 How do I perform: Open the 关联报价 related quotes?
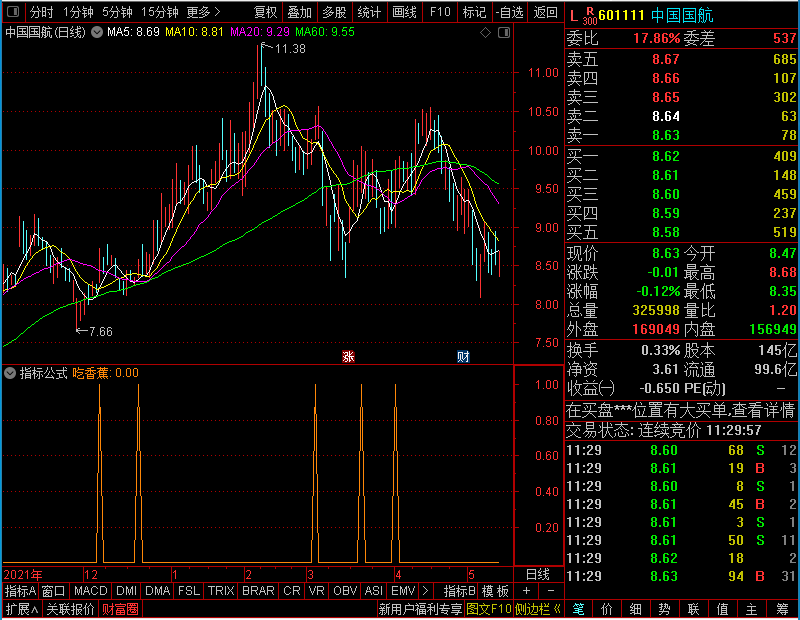click(x=70, y=609)
